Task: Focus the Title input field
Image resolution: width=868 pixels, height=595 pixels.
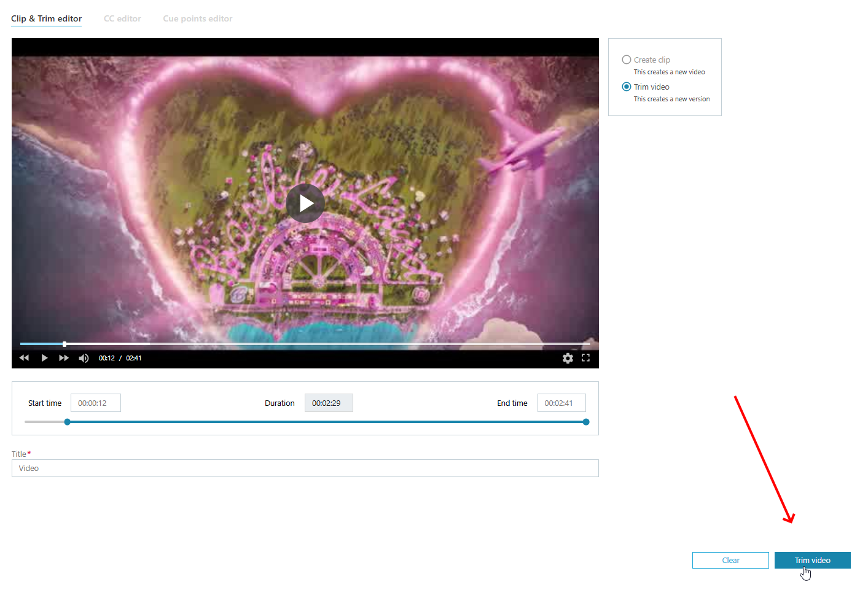Action: point(305,468)
